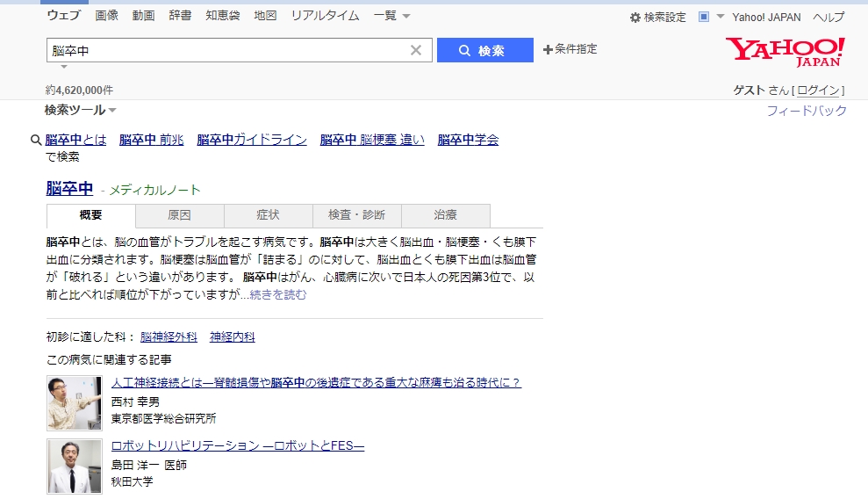Click the magnifier icon beside related searches
The image size is (868, 499).
point(36,140)
